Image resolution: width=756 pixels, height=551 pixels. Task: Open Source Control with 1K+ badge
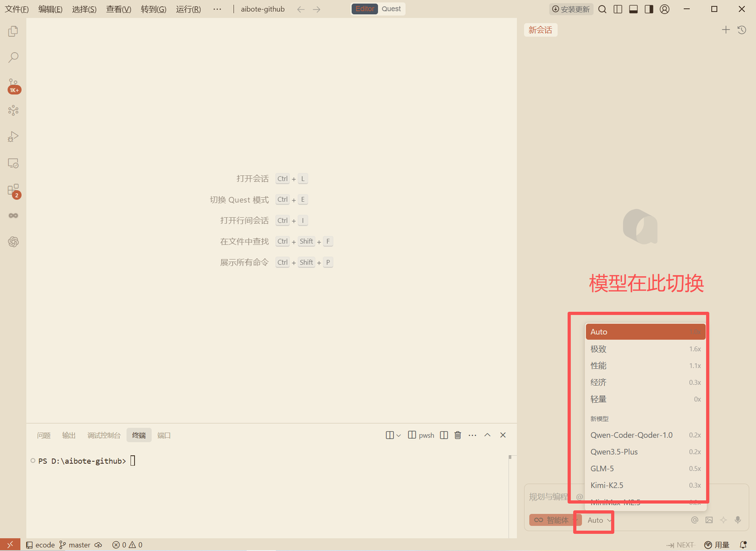(14, 86)
